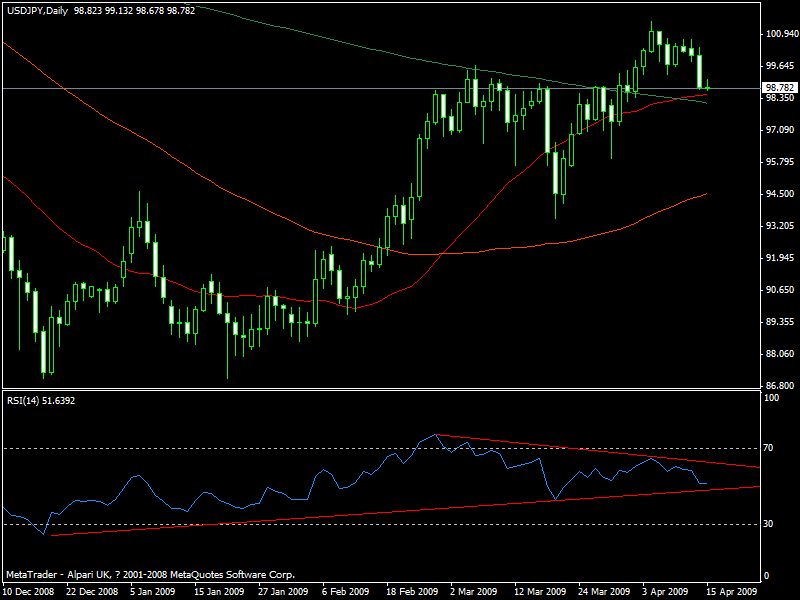
Task: Click the RSI(14) 51.6392 indicator label
Action: point(40,400)
